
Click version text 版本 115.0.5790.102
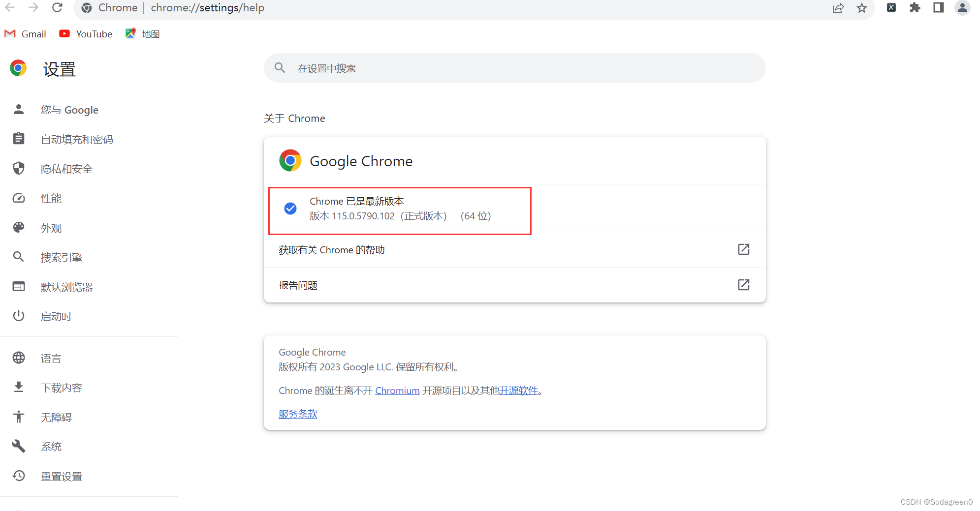[352, 216]
